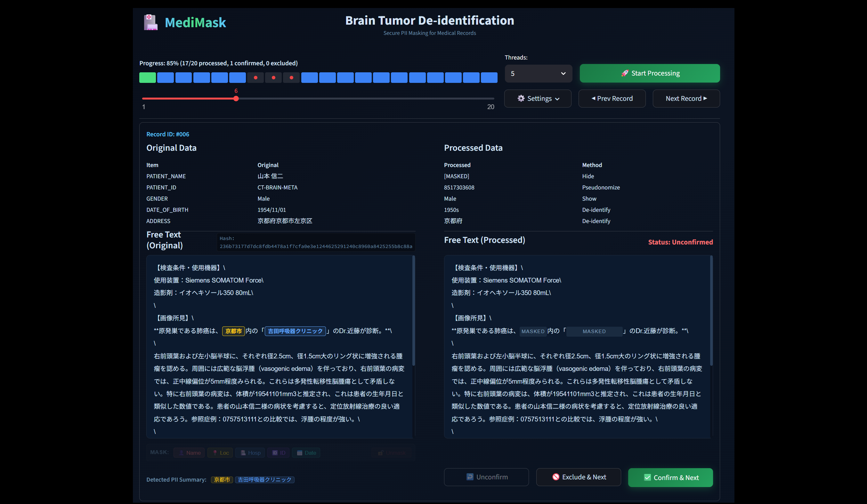Click the Status: Unconfirmed label
This screenshot has height=504, width=867.
click(680, 242)
